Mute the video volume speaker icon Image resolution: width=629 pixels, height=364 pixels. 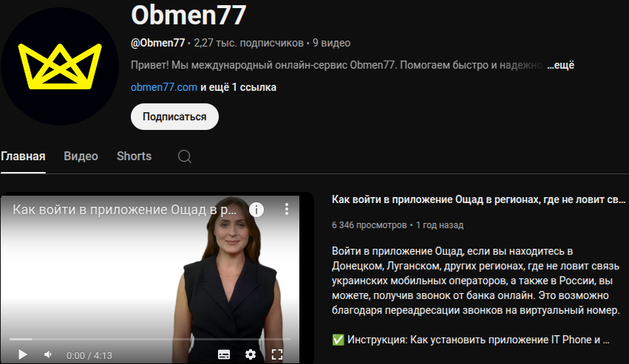(48, 355)
